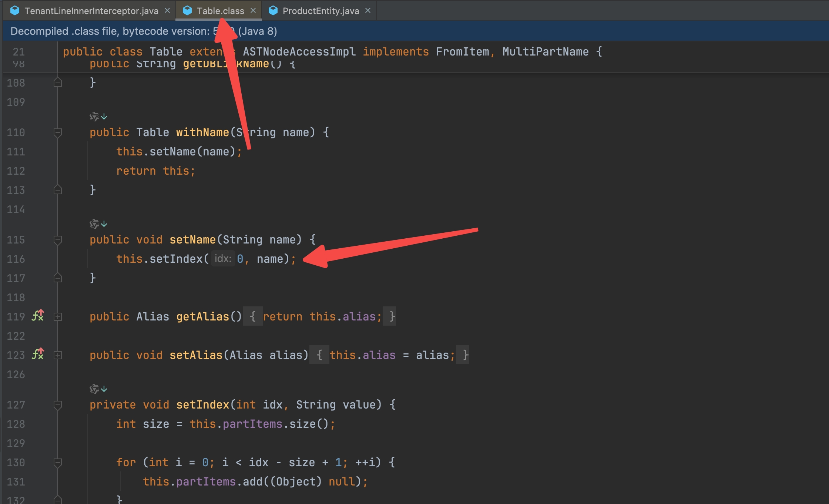Close the Table.class tab
829x504 pixels.
(253, 11)
